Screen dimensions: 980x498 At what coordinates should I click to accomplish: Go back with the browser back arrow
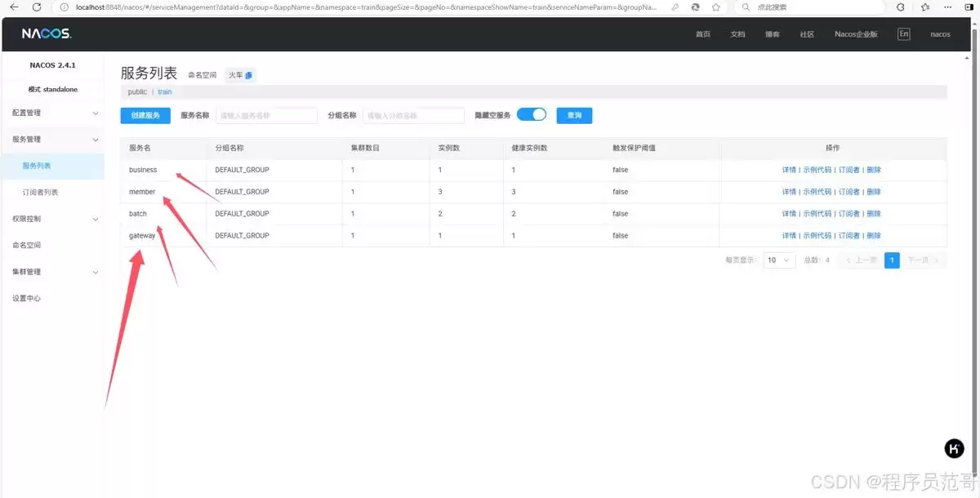(14, 7)
